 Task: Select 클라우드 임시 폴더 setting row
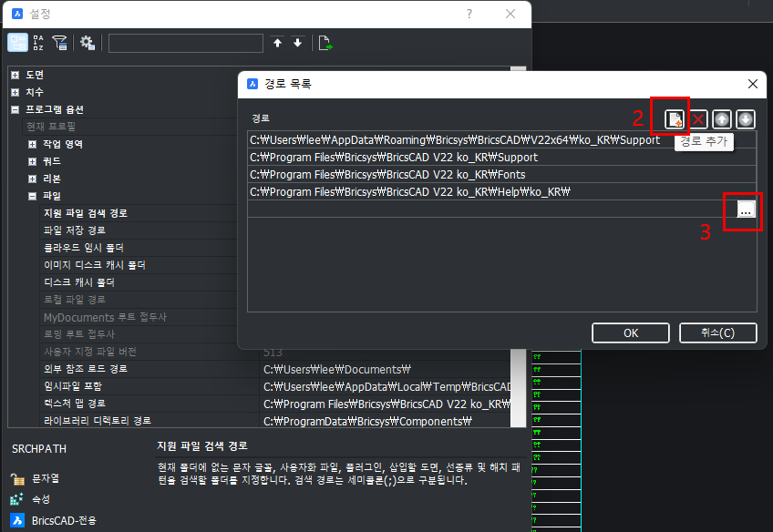click(x=139, y=248)
